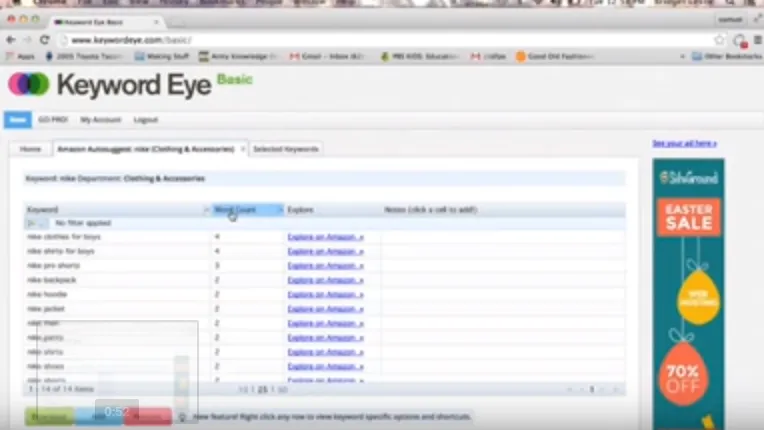The image size is (764, 430).
Task: Click Explore on Amazon for nike jacket
Action: pyautogui.click(x=325, y=309)
